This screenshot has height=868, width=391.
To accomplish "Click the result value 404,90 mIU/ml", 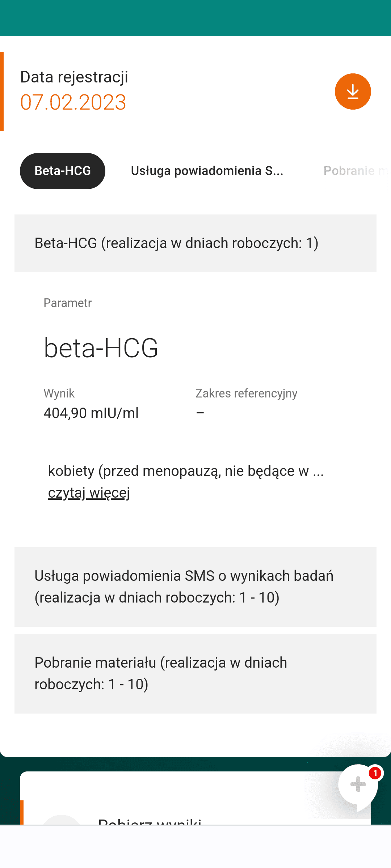I will tap(91, 413).
